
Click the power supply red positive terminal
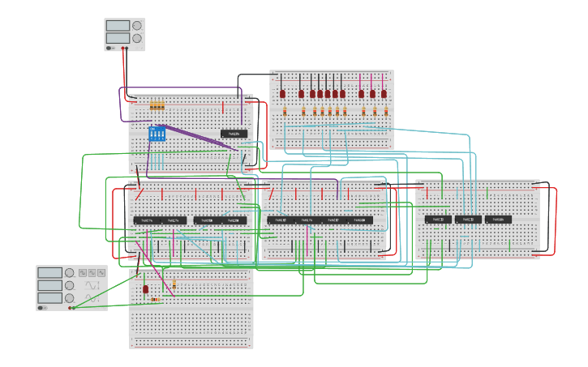point(122,48)
